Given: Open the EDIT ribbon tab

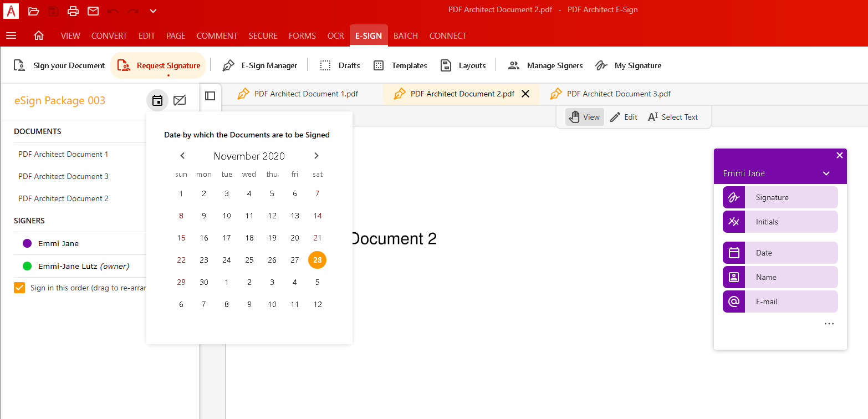Looking at the screenshot, I should pos(147,35).
